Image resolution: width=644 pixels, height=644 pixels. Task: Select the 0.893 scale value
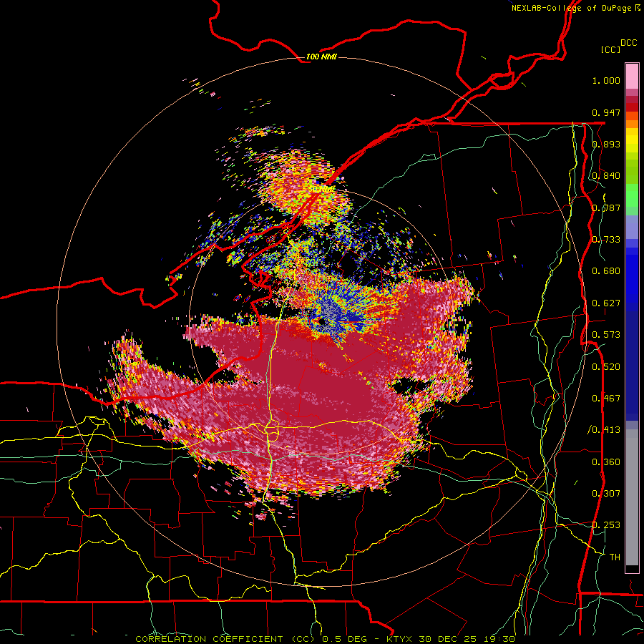point(606,144)
